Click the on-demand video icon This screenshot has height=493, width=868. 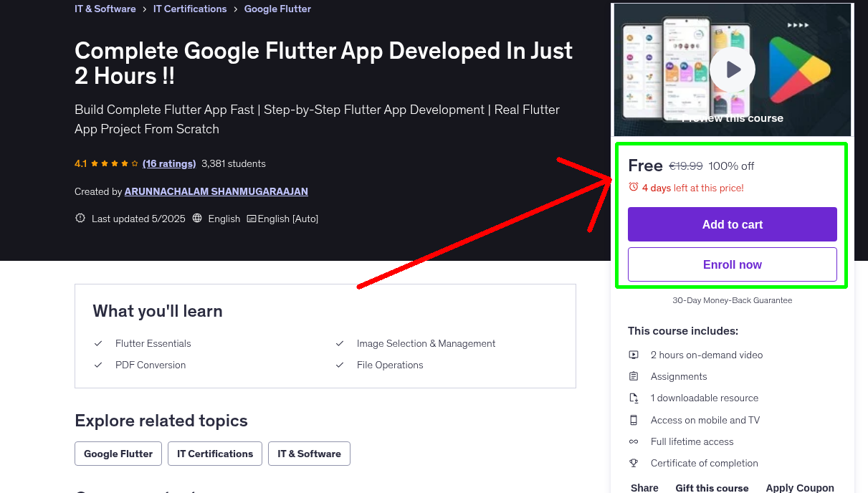634,355
